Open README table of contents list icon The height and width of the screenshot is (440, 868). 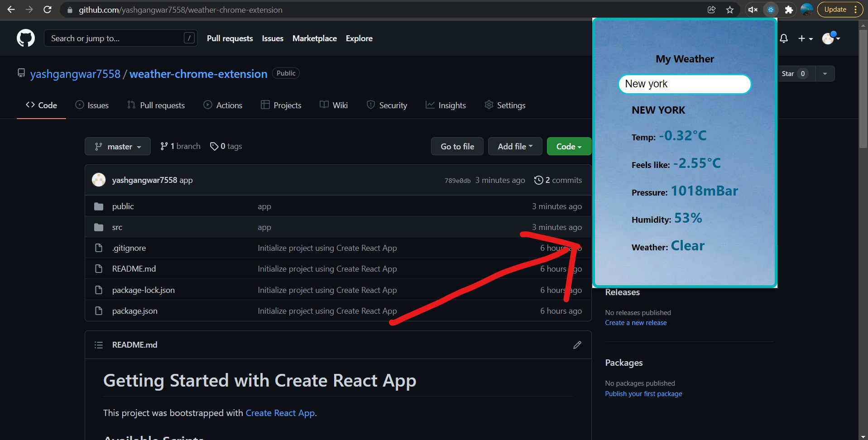[99, 345]
